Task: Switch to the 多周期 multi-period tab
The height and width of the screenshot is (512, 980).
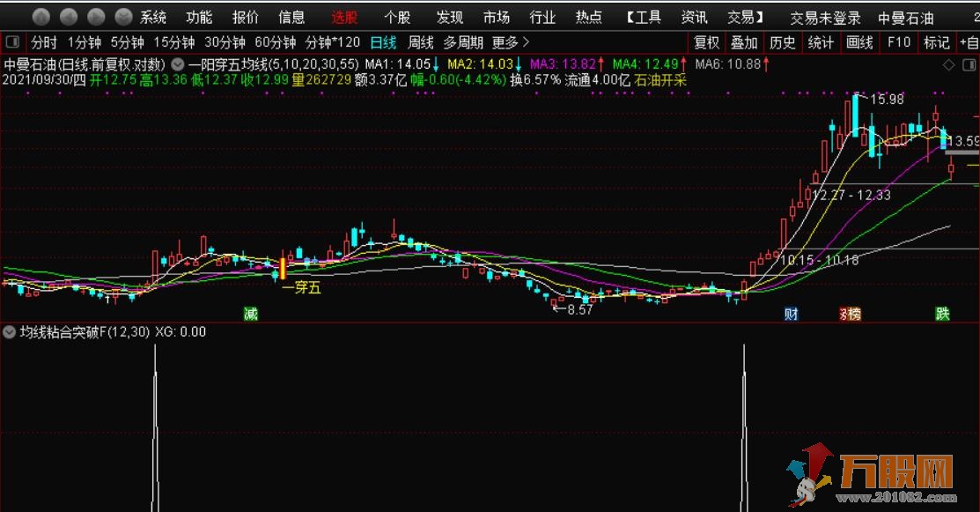Action: pyautogui.click(x=463, y=42)
